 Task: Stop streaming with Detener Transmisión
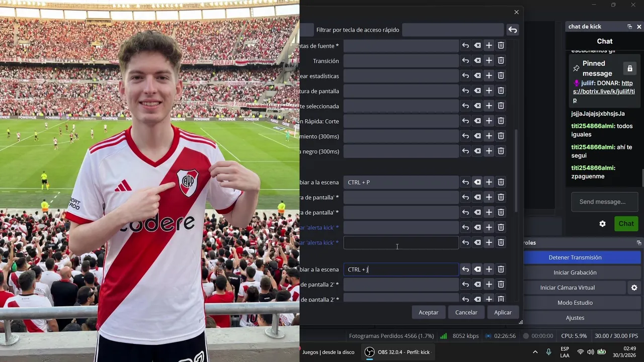point(575,257)
